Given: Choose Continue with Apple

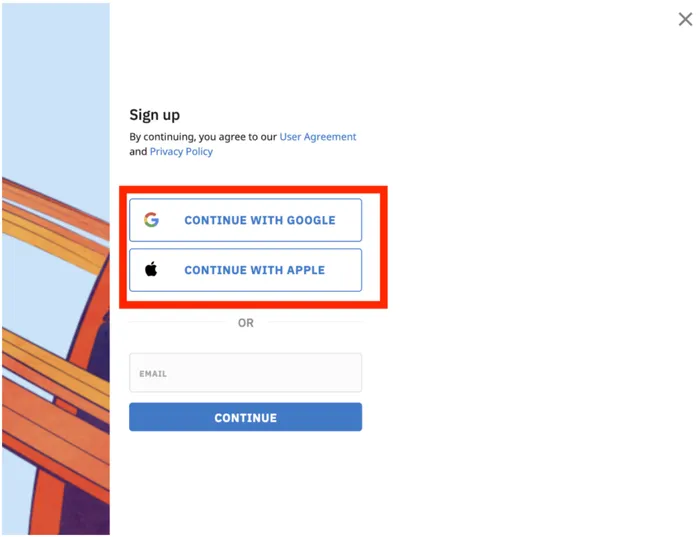Looking at the screenshot, I should click(x=246, y=270).
